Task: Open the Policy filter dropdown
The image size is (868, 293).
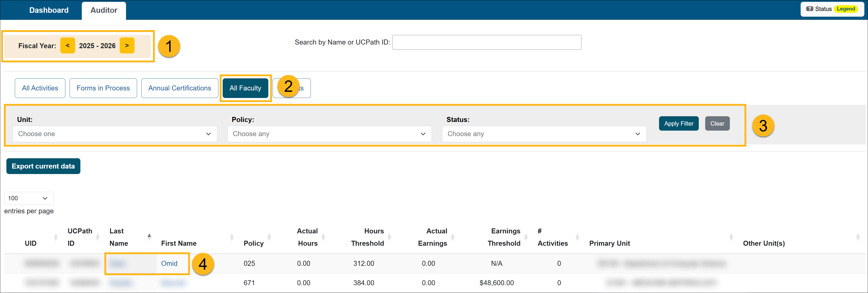Action: [329, 134]
